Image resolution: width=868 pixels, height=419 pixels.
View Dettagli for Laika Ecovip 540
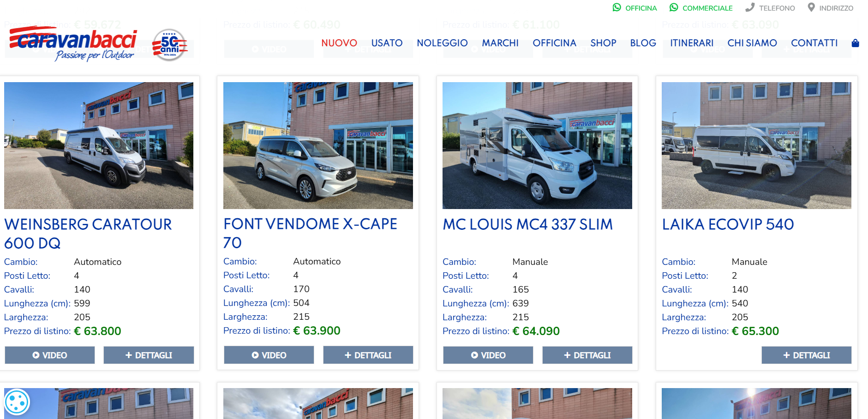pos(806,355)
